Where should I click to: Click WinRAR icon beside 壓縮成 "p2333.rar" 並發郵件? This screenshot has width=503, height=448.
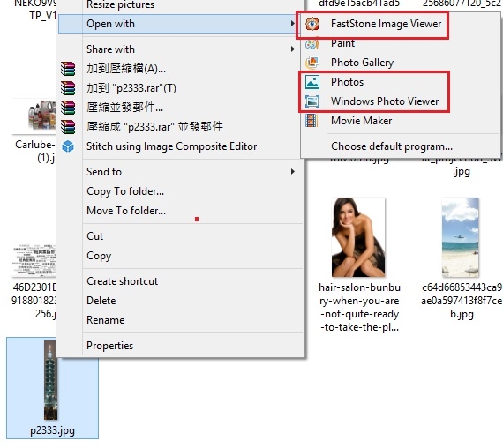68,127
